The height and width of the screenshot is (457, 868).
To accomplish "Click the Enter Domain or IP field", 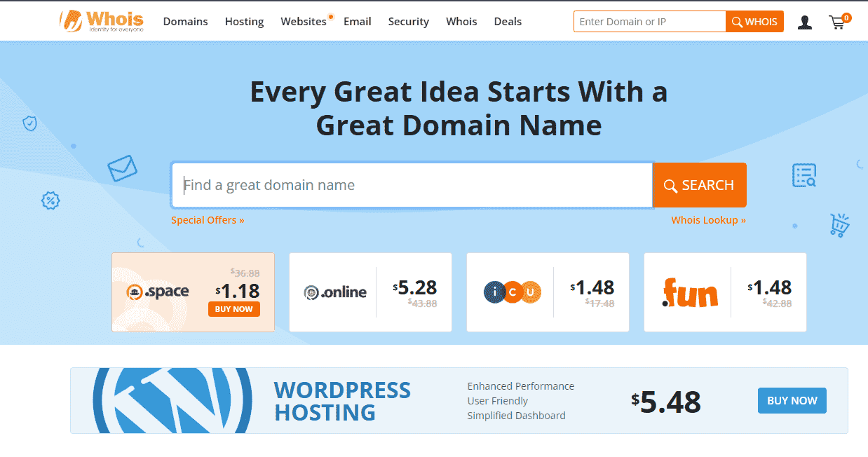I will click(649, 22).
